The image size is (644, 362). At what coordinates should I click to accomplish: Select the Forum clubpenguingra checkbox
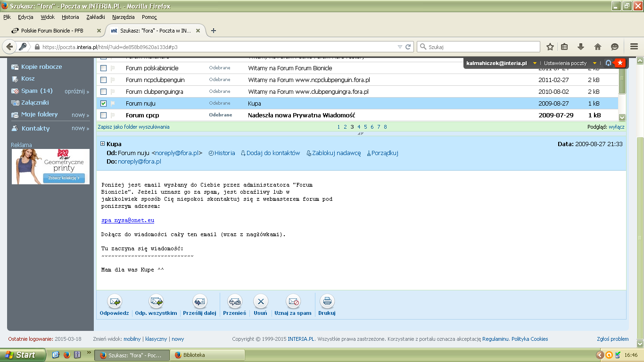[x=104, y=91]
